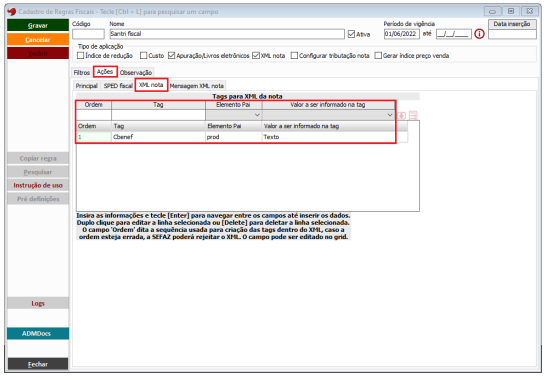Select the XML nota sub-tab
Screen dimensions: 546x379
pyautogui.click(x=151, y=85)
